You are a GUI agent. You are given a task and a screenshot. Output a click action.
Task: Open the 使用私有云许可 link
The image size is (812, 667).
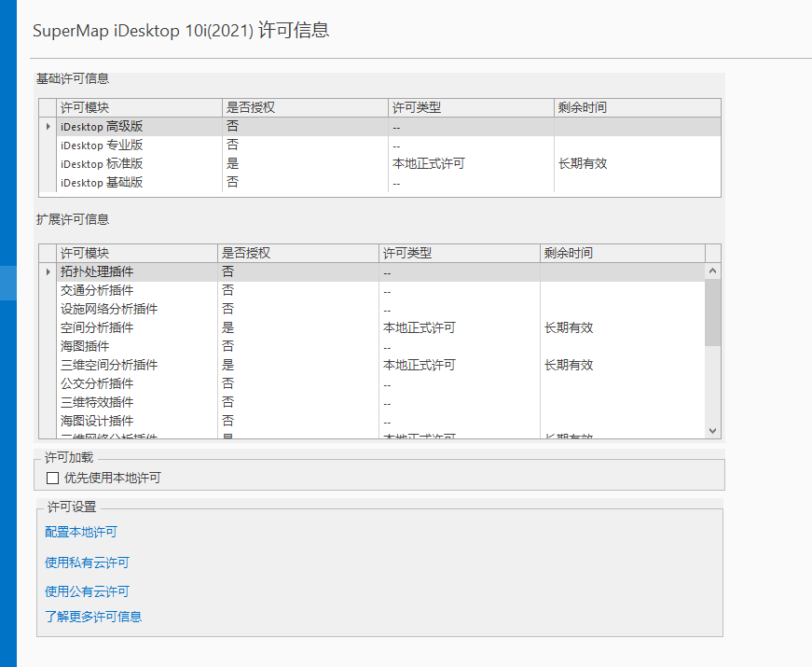(x=87, y=563)
